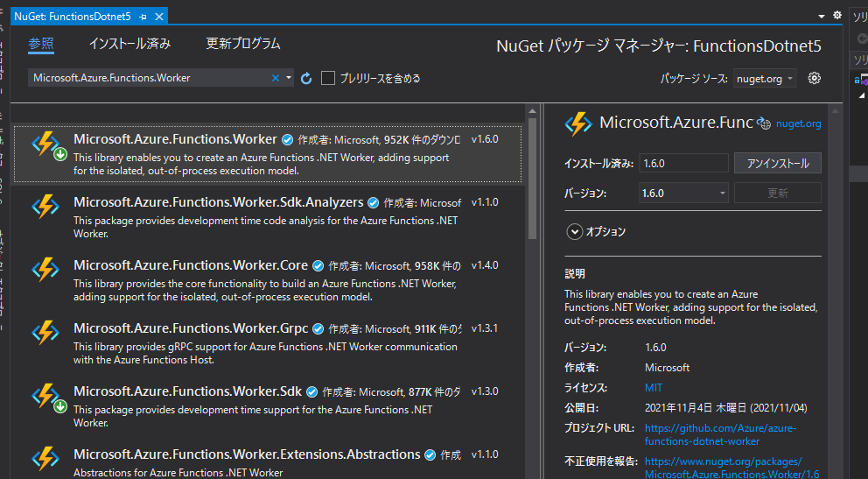This screenshot has width=868, height=479.
Task: Click verified badge next to Sdk.Analyzers
Action: point(374,203)
